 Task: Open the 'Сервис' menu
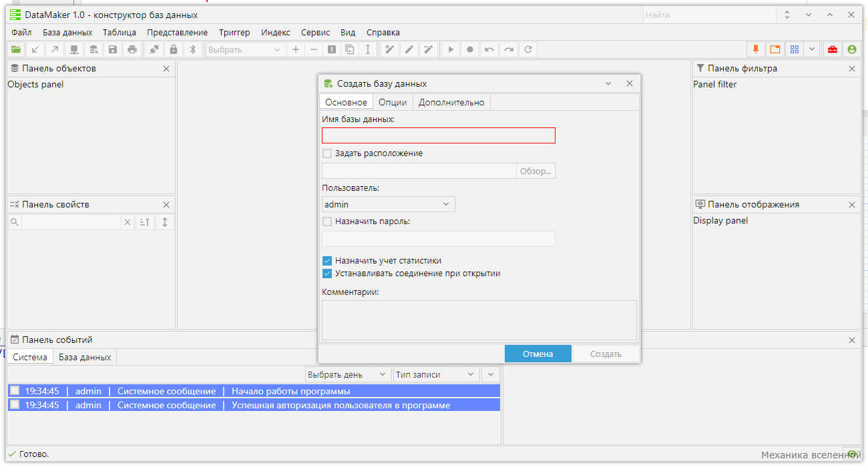coord(315,32)
